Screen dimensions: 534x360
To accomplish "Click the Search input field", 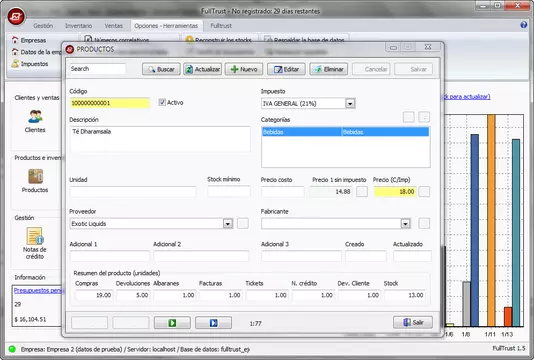I will [97, 69].
